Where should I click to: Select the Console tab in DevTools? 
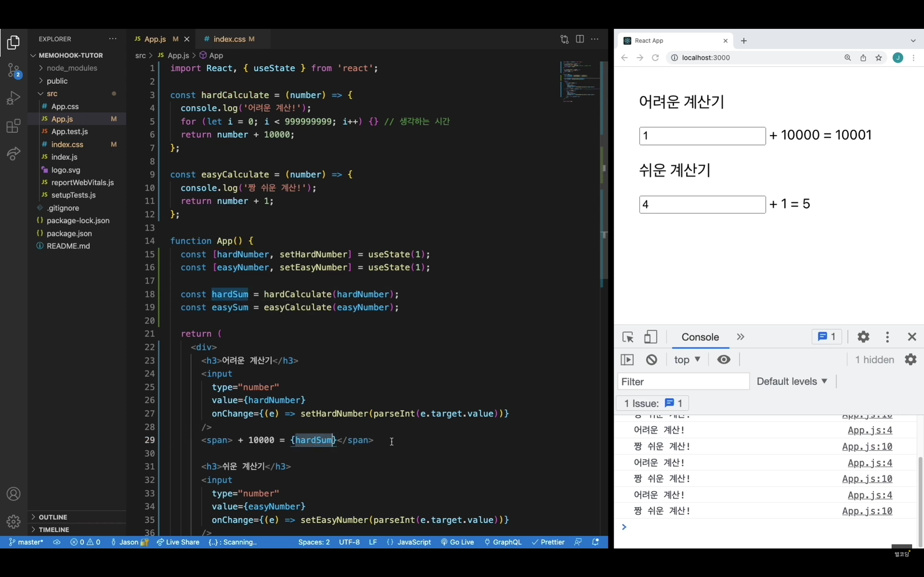click(700, 337)
